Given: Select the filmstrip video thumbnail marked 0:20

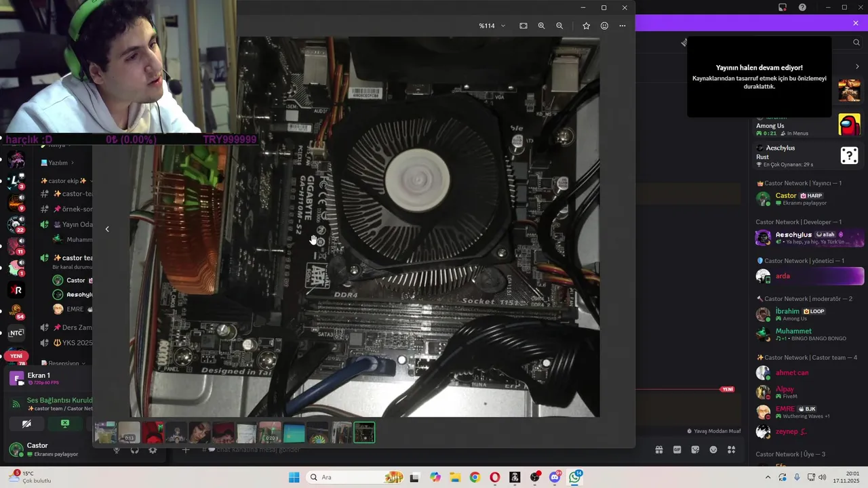Looking at the screenshot, I should point(270,432).
